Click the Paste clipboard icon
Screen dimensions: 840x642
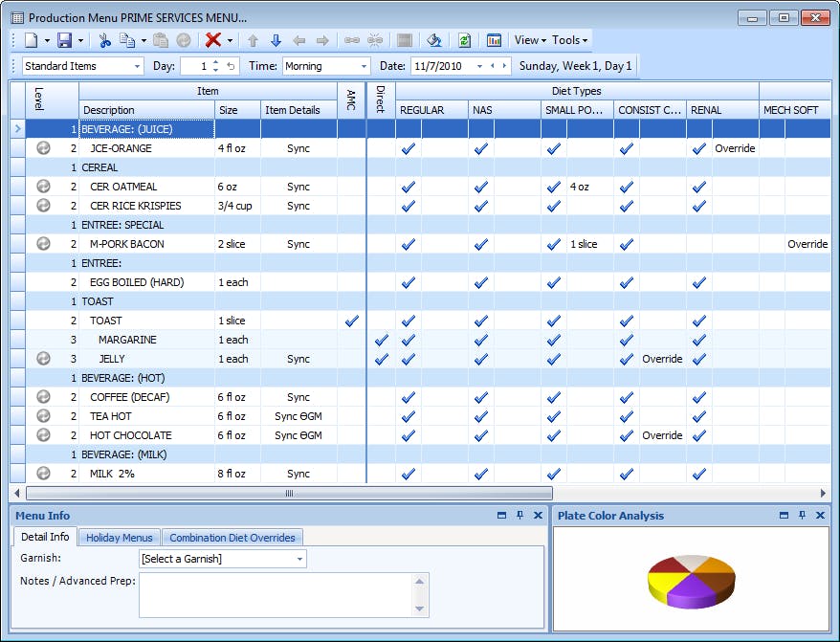160,40
